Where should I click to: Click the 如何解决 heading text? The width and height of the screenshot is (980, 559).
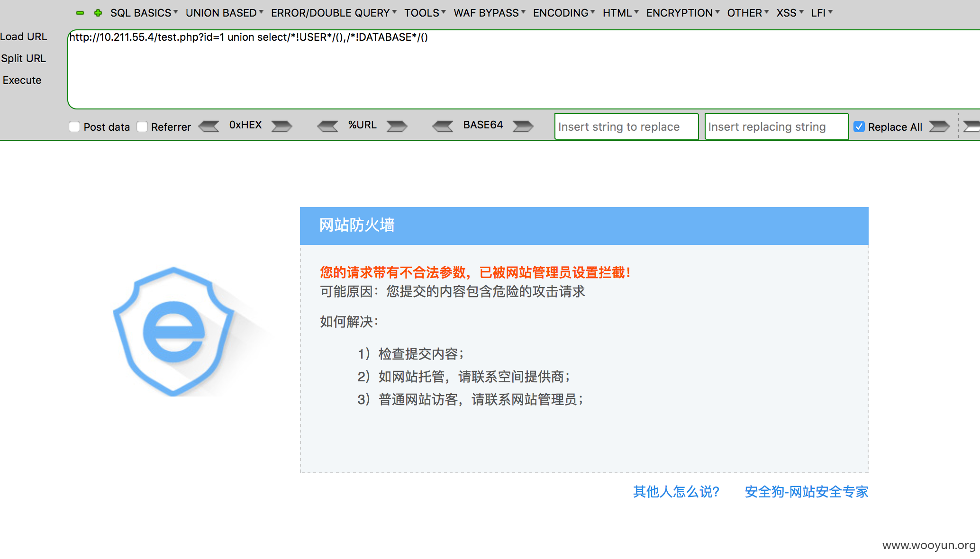click(349, 322)
